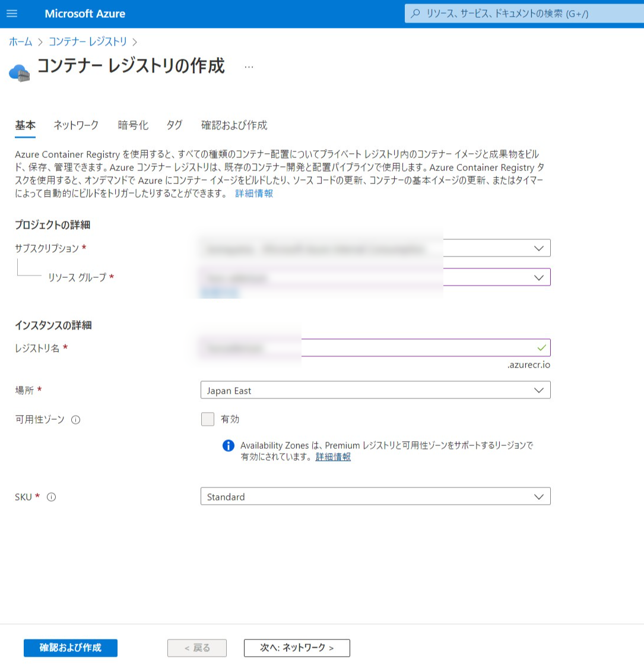Click the container registry icon beside the page title
Viewport: 644px width, 665px height.
pyautogui.click(x=19, y=70)
